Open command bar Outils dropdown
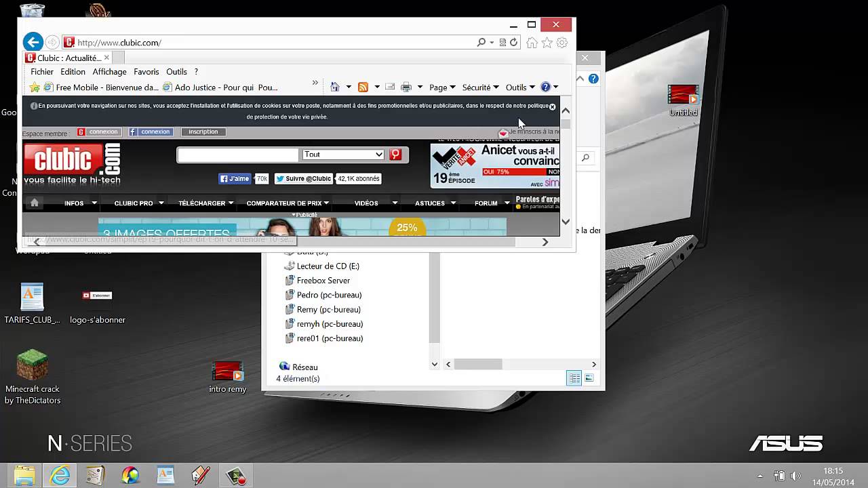The width and height of the screenshot is (868, 488). click(520, 87)
